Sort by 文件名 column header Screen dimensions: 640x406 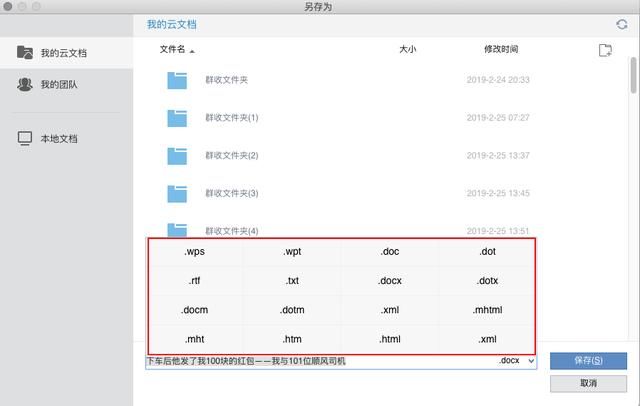tap(172, 49)
